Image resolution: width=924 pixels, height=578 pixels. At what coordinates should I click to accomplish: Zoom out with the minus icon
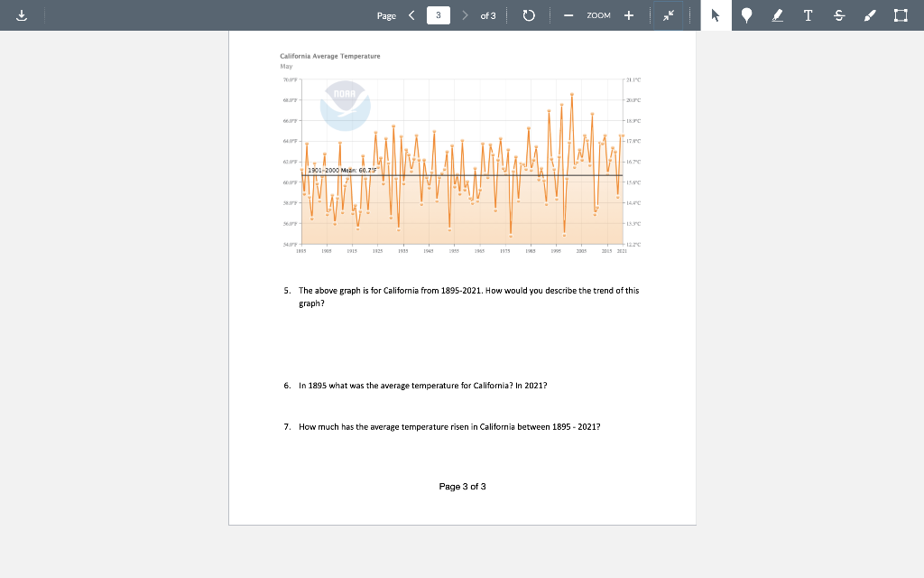568,15
